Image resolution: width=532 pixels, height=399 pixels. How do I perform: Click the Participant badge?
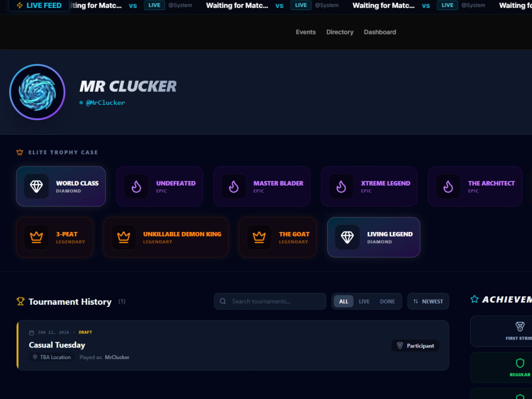pos(415,345)
